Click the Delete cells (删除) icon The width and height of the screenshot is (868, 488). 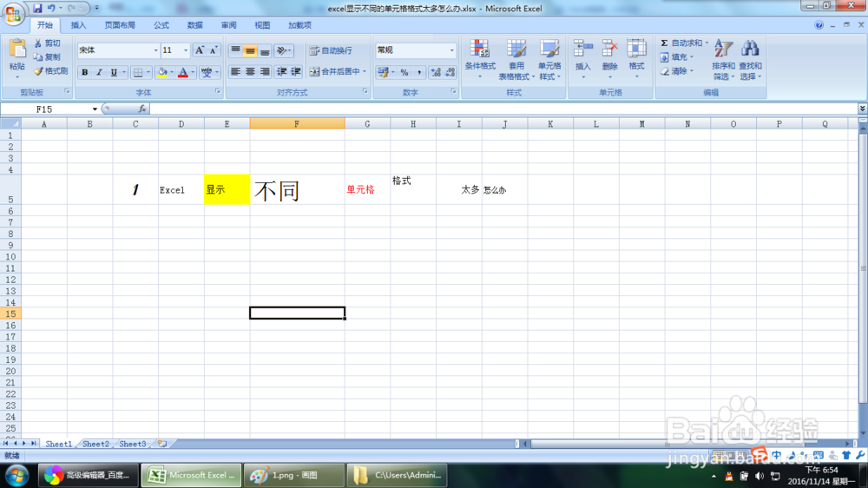click(x=609, y=49)
